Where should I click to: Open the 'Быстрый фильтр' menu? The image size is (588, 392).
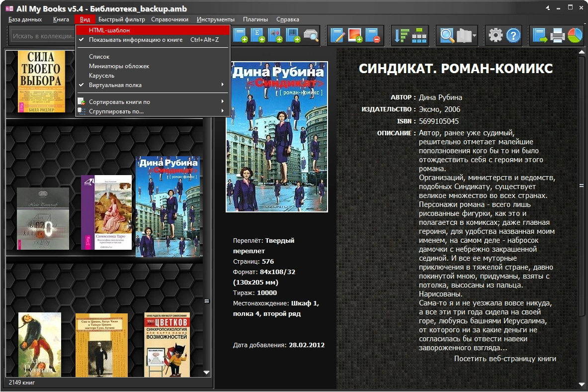click(121, 19)
